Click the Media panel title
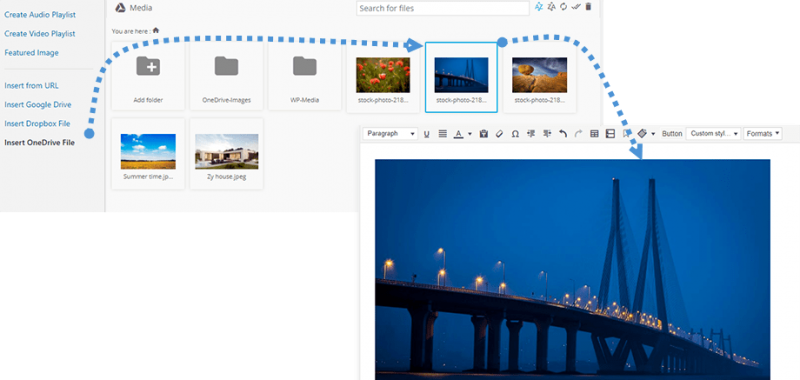The image size is (800, 380). point(141,8)
